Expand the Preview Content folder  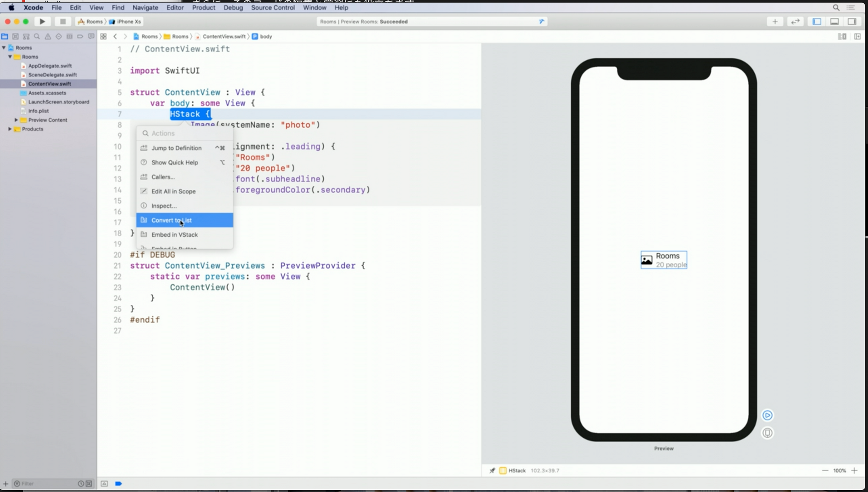point(16,120)
